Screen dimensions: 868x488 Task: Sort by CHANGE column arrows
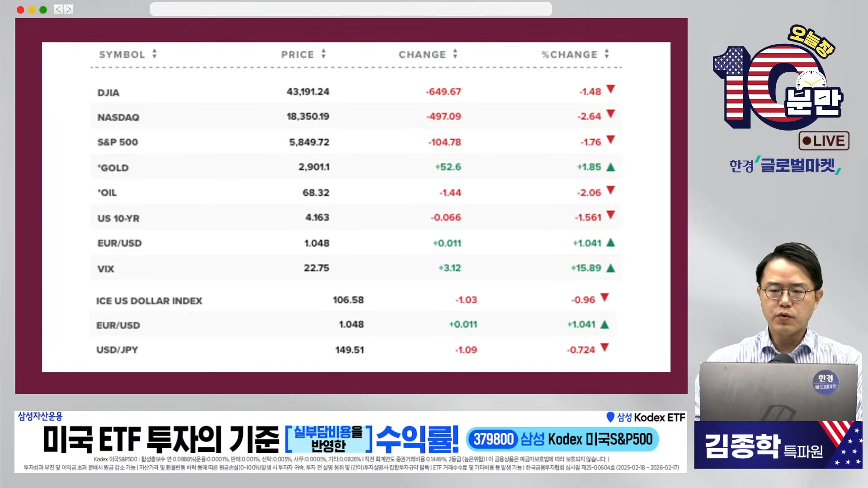pyautogui.click(x=455, y=54)
